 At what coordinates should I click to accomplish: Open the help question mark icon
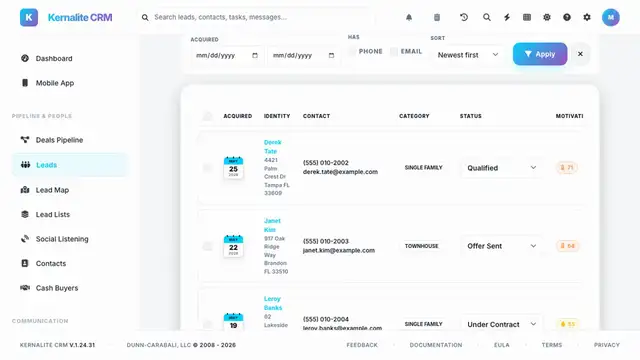pos(567,18)
